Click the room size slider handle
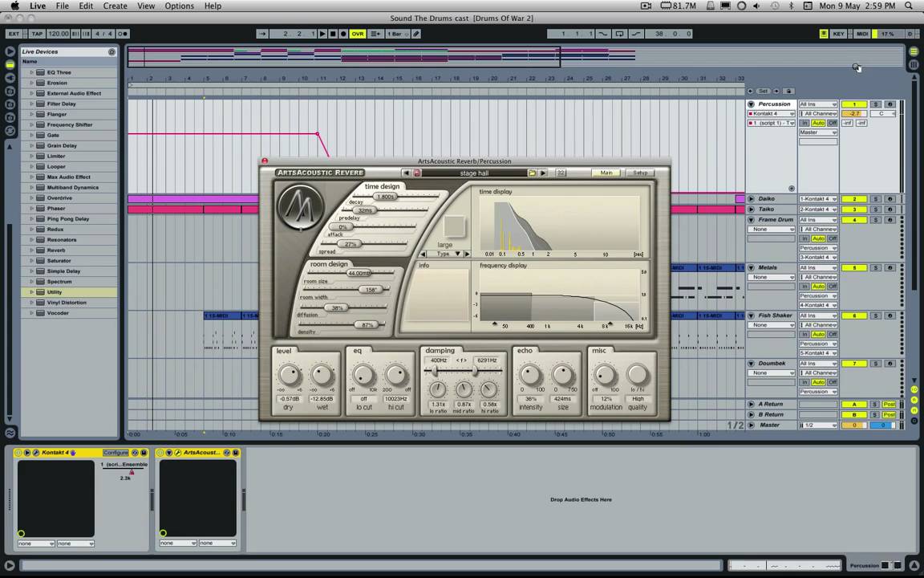924x578 pixels. click(x=359, y=273)
